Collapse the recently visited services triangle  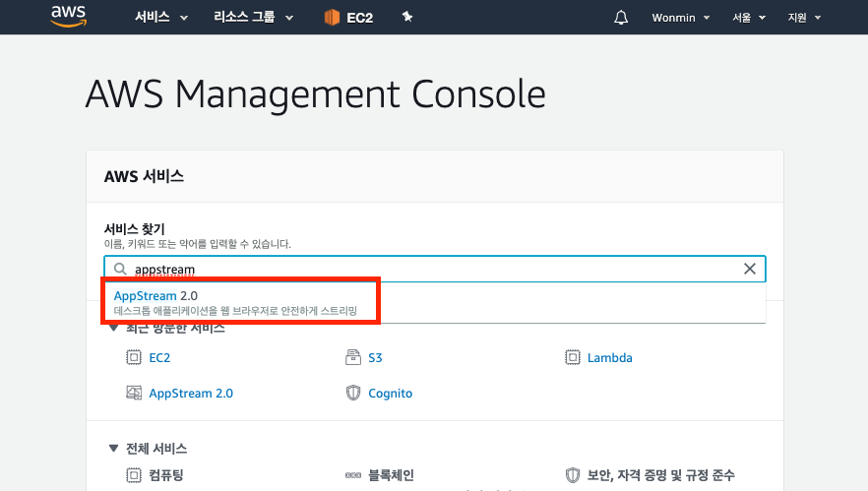[113, 328]
